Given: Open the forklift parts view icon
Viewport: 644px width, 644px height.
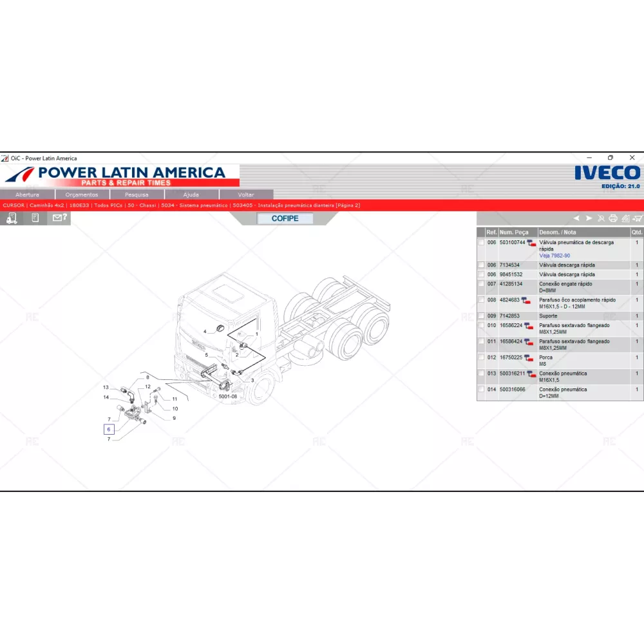Looking at the screenshot, I should [12, 218].
